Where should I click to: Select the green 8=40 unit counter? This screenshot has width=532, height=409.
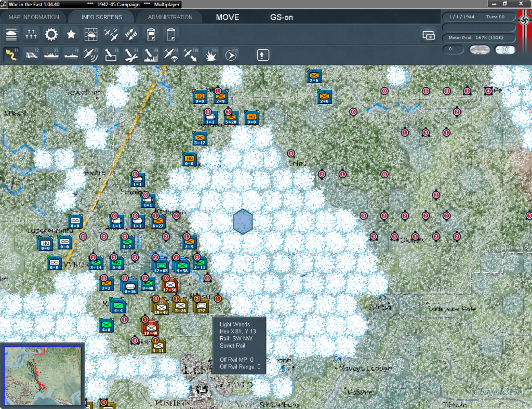148,284
